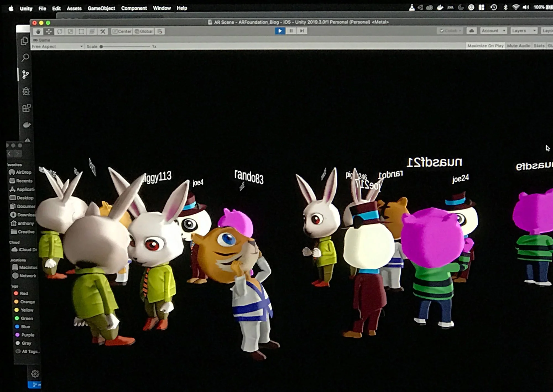Expand the Account dropdown
The height and width of the screenshot is (392, 553).
click(x=494, y=31)
